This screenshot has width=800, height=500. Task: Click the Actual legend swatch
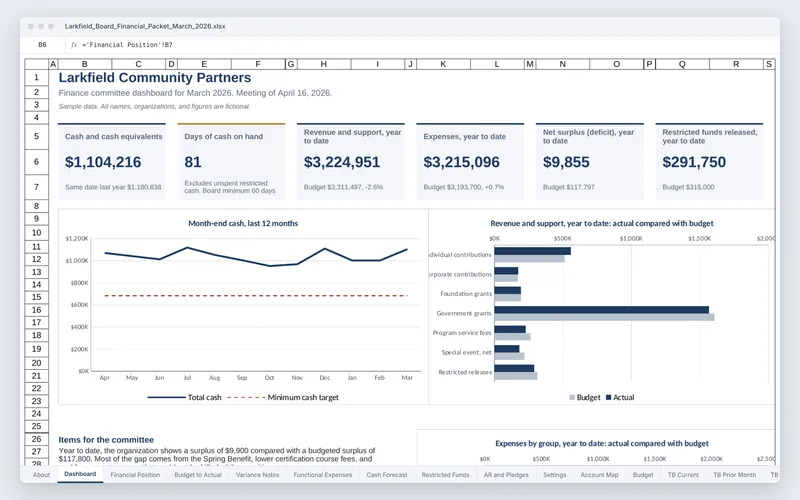tap(608, 397)
